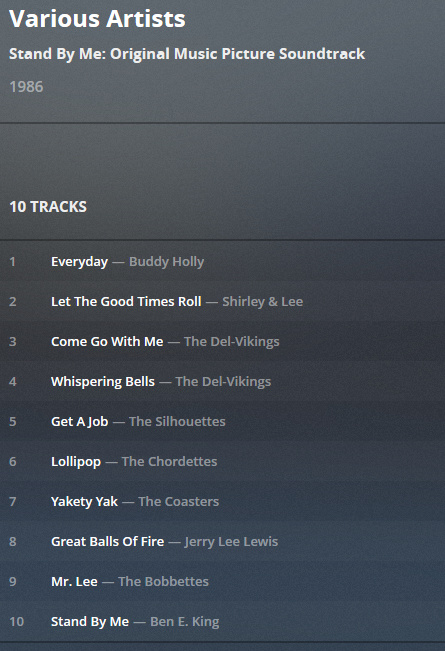
Task: Play Great Balls Of Fire
Action: tap(108, 541)
